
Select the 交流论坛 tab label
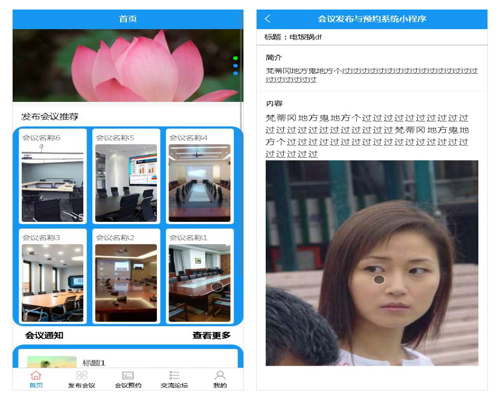174,385
